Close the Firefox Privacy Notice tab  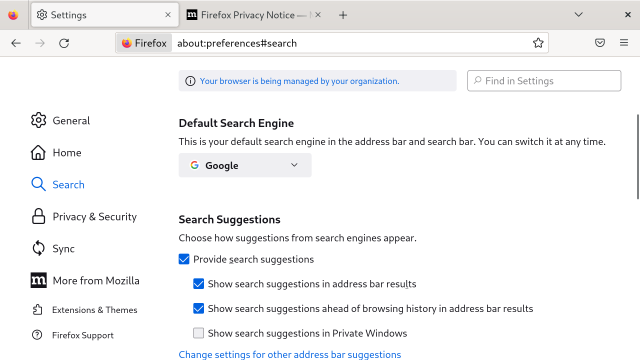(x=318, y=15)
